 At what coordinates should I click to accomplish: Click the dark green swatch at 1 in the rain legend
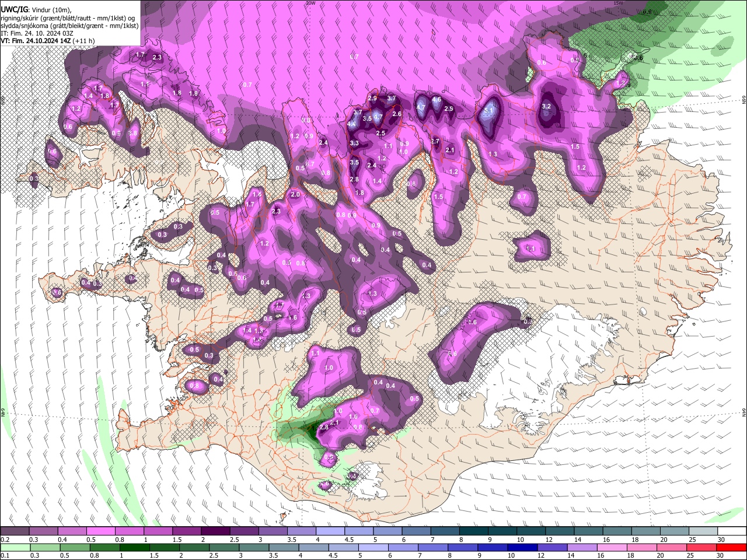click(134, 548)
